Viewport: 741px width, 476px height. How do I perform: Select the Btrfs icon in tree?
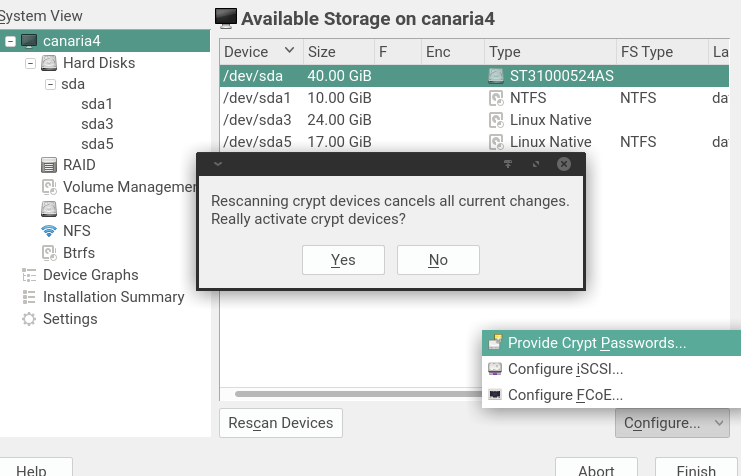tap(49, 253)
